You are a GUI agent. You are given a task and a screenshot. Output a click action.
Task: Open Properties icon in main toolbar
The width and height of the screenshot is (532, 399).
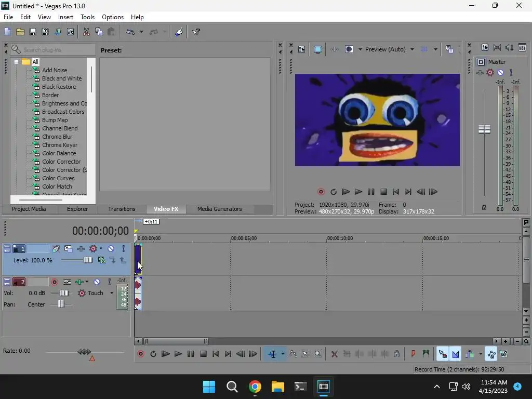pyautogui.click(x=70, y=32)
